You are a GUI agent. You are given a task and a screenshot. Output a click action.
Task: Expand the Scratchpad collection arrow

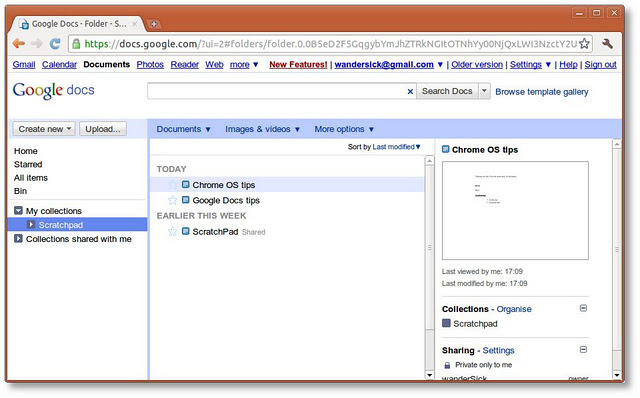(x=31, y=225)
